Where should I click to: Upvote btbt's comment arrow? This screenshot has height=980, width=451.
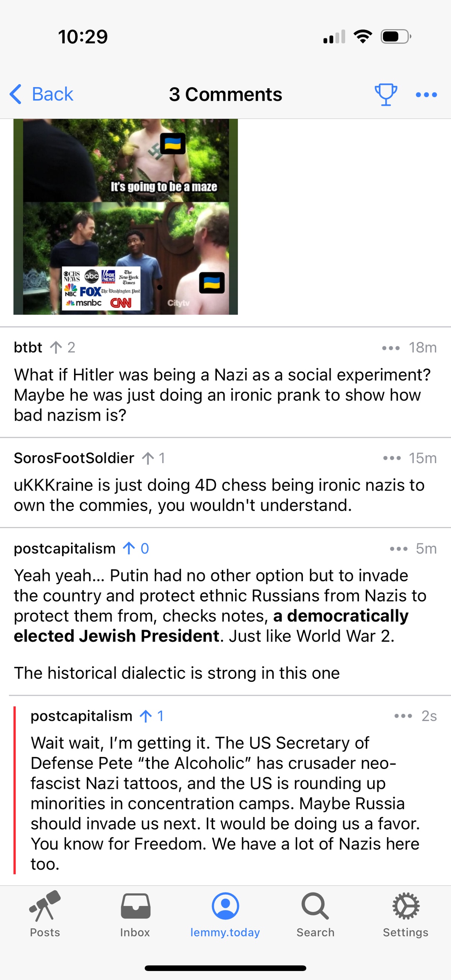[56, 347]
